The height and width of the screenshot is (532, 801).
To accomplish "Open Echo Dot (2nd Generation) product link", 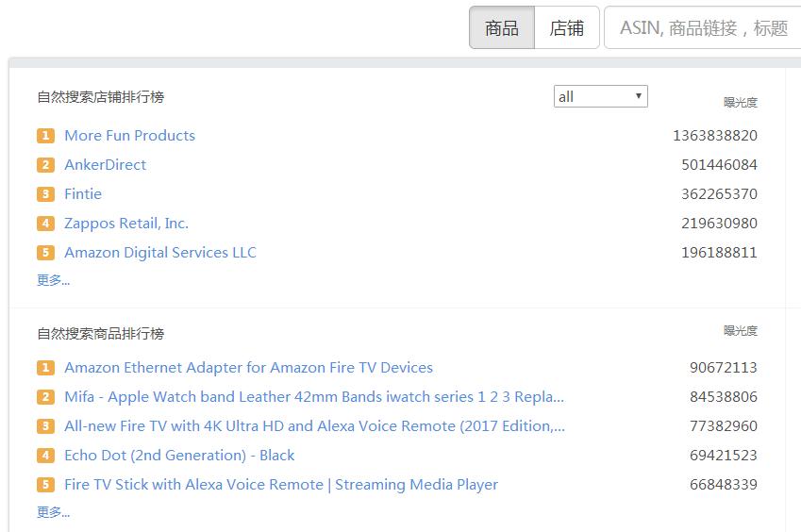I will click(179, 456).
